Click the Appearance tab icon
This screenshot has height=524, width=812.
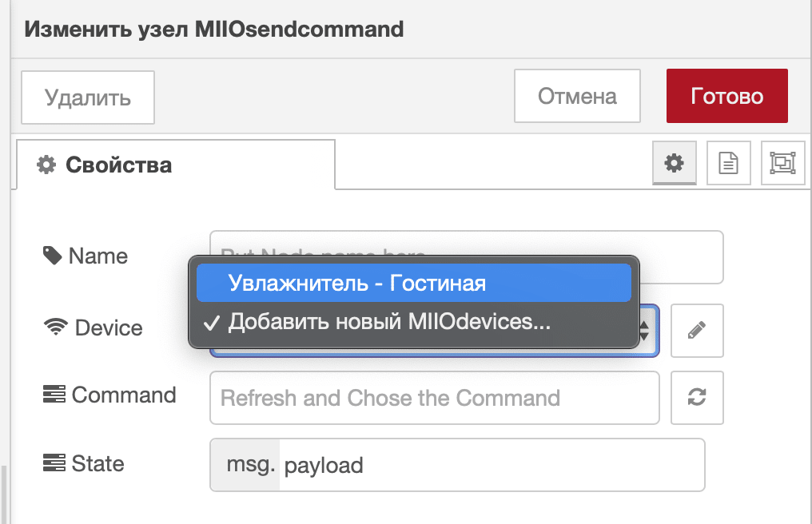[782, 162]
